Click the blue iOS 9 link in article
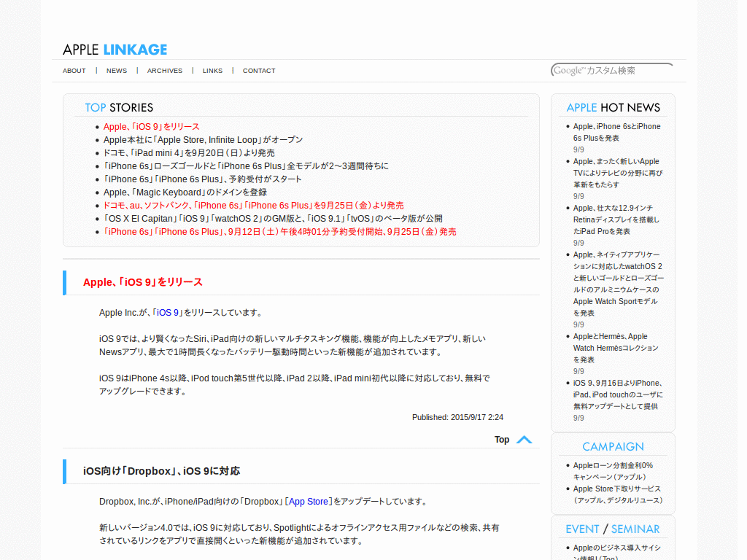Screen dimensions: 747x560 click(168, 313)
